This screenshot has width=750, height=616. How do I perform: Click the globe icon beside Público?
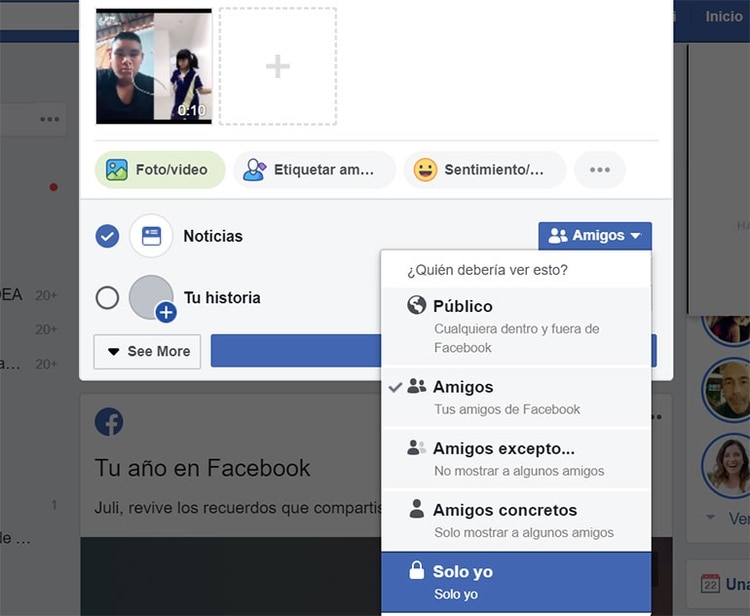coord(417,305)
